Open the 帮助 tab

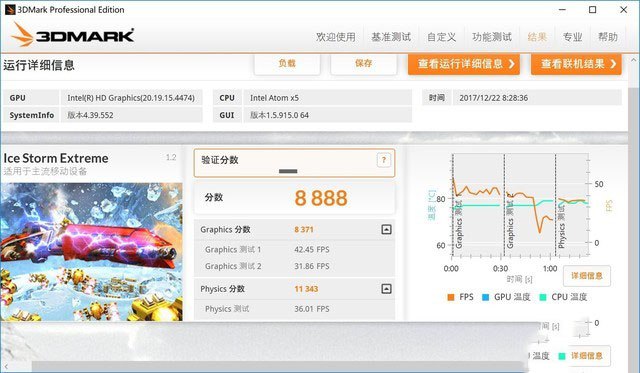point(607,37)
